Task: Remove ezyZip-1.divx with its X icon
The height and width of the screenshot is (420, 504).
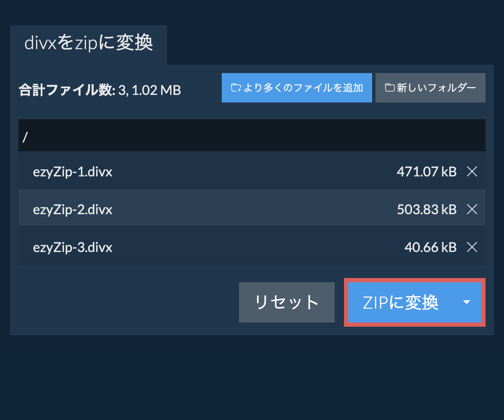Action: click(x=472, y=171)
